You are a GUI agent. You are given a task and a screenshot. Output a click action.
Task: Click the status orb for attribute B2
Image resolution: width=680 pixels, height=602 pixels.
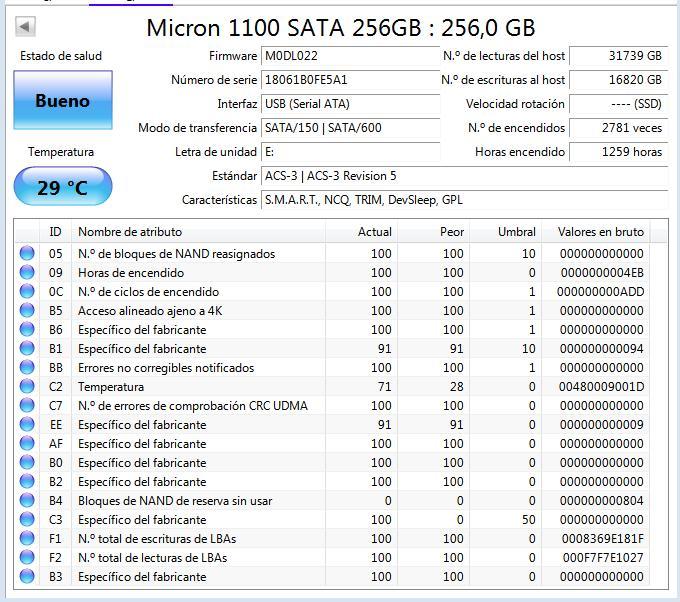tap(27, 481)
